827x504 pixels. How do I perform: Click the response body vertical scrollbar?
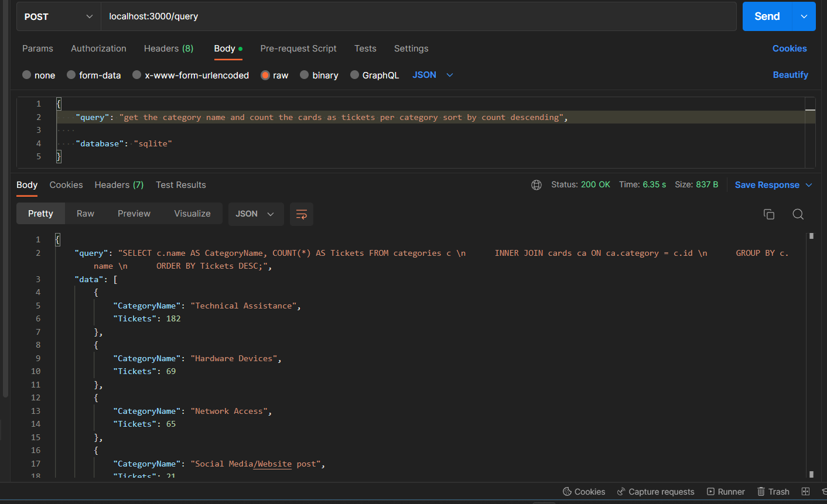pos(811,355)
